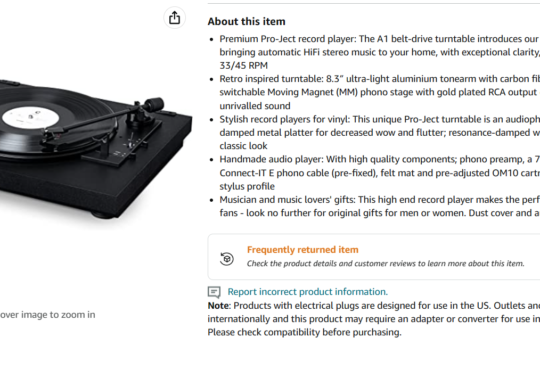Click the Please check compatibility before purchasing line
Viewport: 540px width, 370px height.
click(x=304, y=332)
